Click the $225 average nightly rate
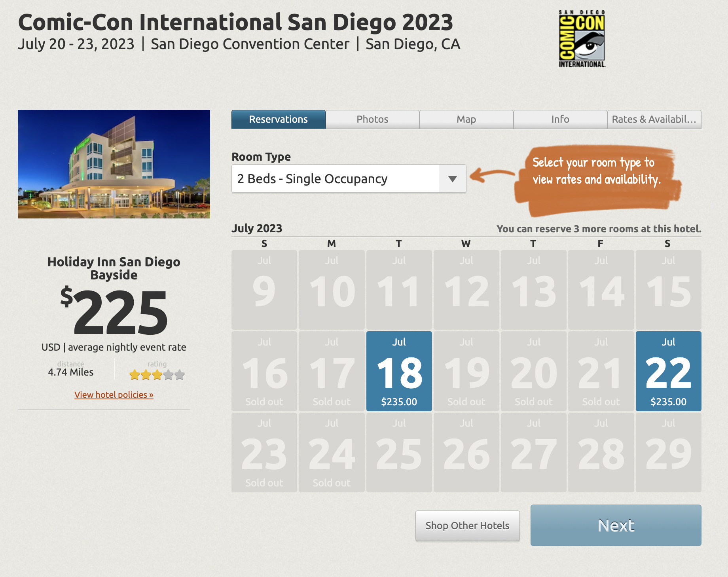Viewport: 728px width, 577px height. point(114,311)
